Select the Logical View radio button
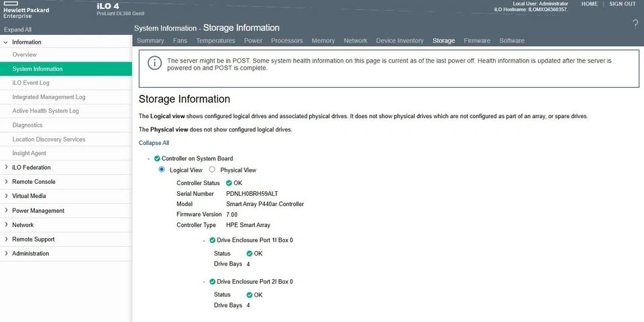This screenshot has width=644, height=322. 162,169
